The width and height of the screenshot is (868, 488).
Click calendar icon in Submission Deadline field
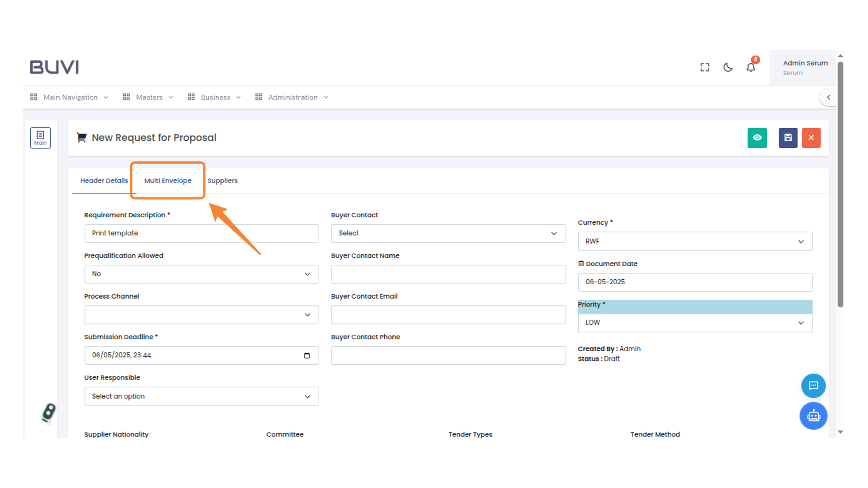(x=307, y=356)
